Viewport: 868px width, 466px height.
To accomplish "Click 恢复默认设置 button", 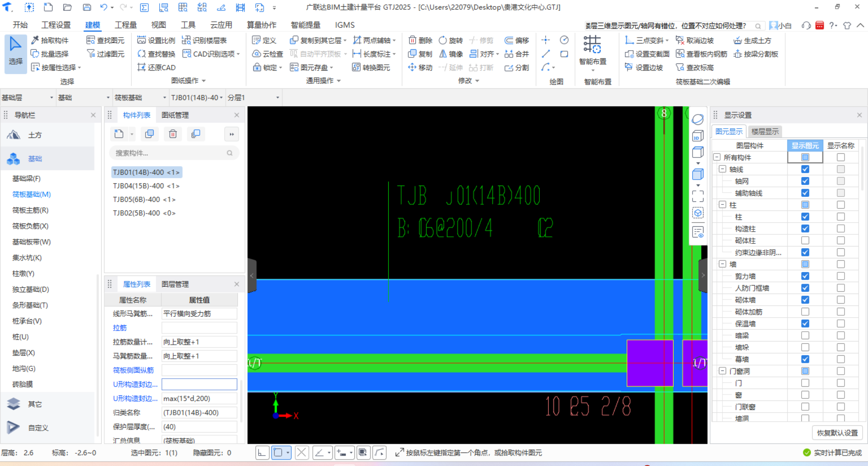I will [x=837, y=433].
